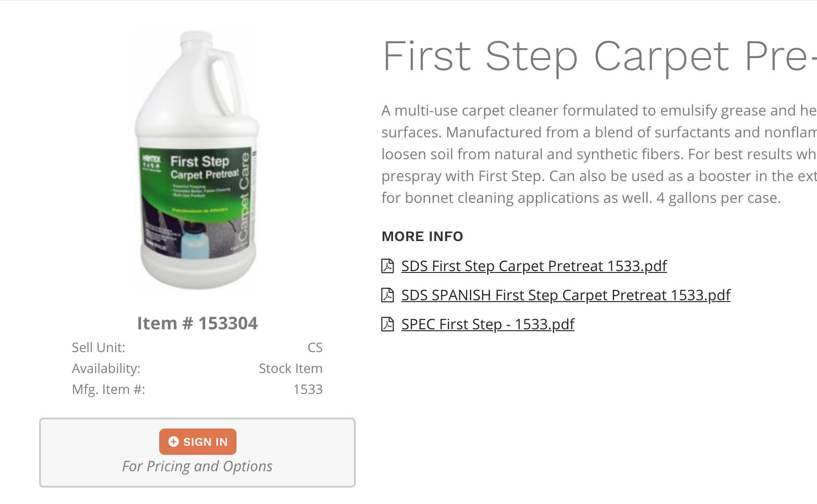The width and height of the screenshot is (817, 504).
Task: Click the Stock Item availability value
Action: pos(291,368)
